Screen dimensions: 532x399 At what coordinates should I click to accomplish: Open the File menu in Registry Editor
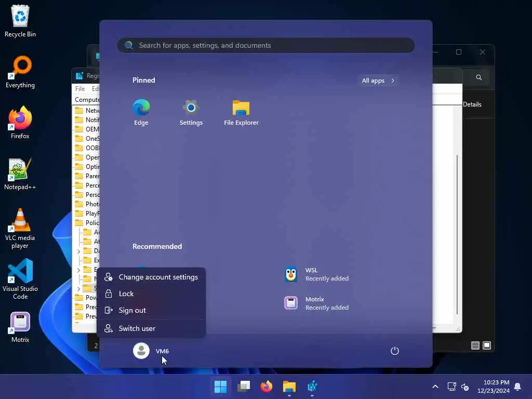80,89
